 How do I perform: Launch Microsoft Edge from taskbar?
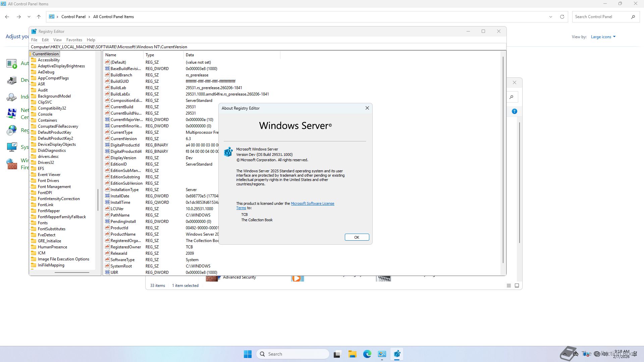pos(367,354)
